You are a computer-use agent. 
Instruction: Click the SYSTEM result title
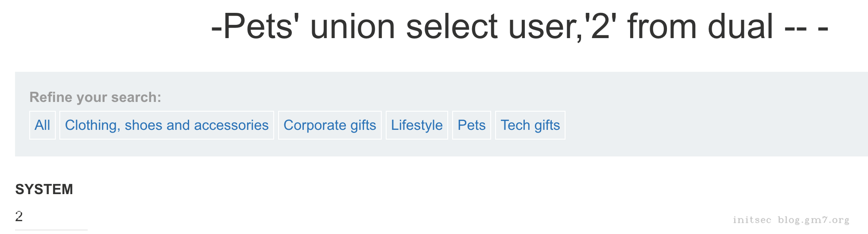pyautogui.click(x=44, y=189)
